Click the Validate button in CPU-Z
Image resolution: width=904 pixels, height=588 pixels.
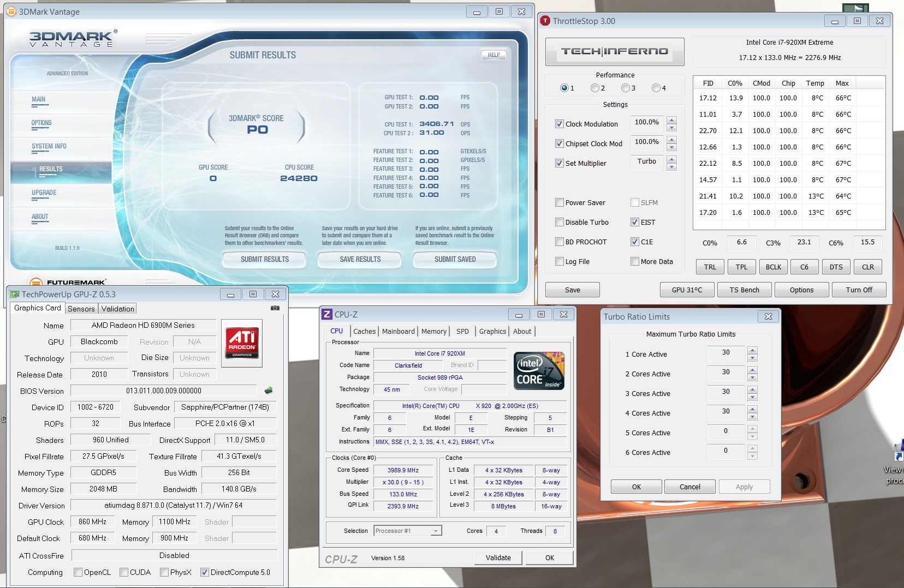[x=498, y=557]
